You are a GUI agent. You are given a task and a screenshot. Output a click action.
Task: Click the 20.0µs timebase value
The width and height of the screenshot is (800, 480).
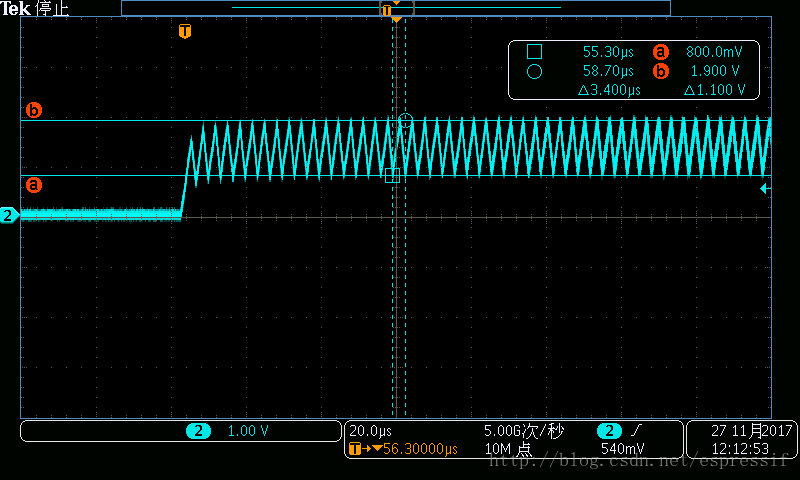(370, 431)
